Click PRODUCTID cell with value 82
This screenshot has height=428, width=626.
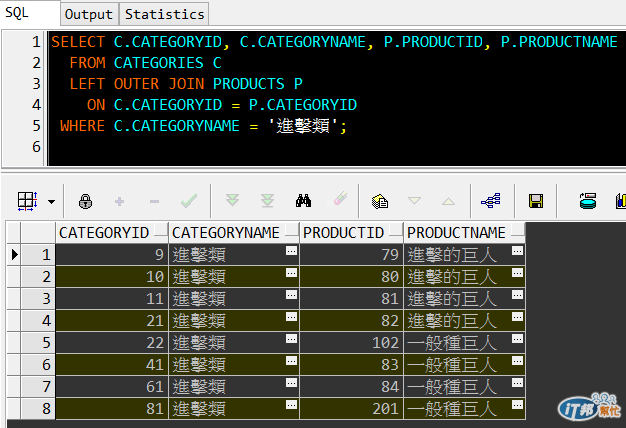(351, 320)
